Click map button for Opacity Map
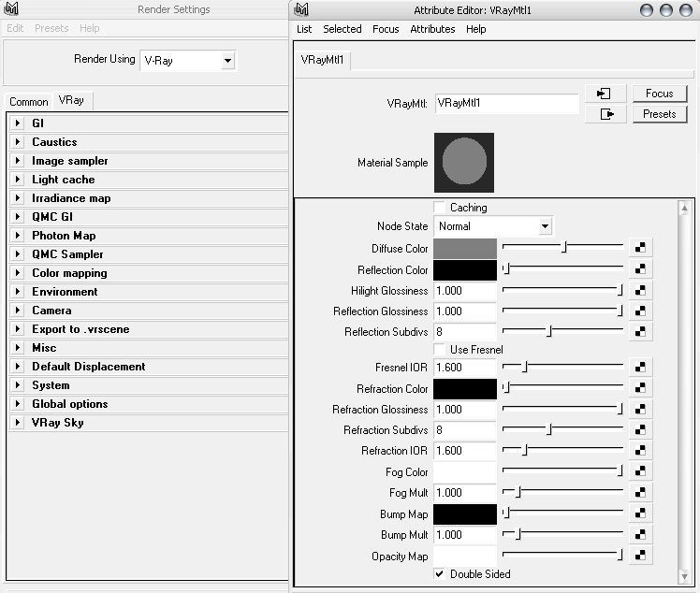 coord(640,556)
